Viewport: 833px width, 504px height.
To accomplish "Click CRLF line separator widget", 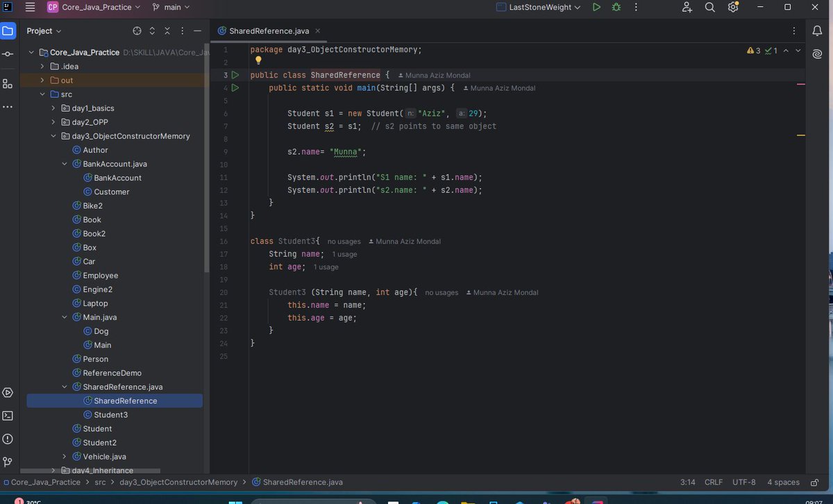I will pyautogui.click(x=714, y=482).
